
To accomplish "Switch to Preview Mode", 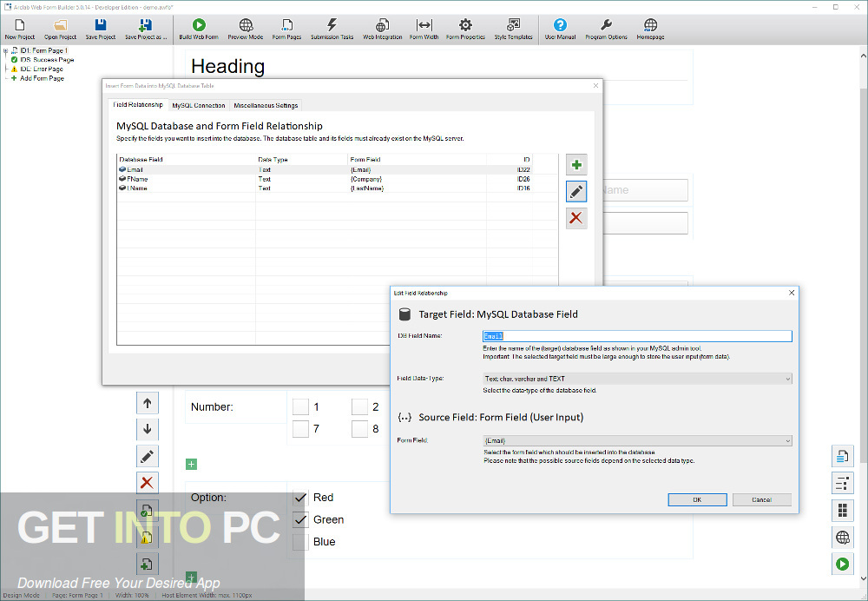I will (246, 29).
